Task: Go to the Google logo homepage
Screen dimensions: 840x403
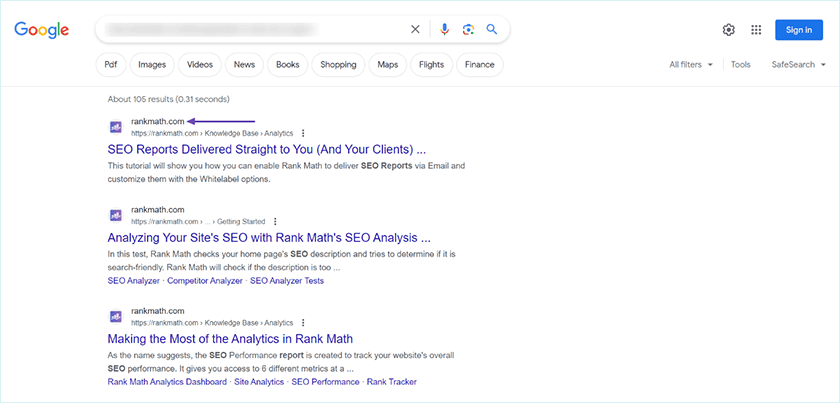Action: (x=42, y=29)
